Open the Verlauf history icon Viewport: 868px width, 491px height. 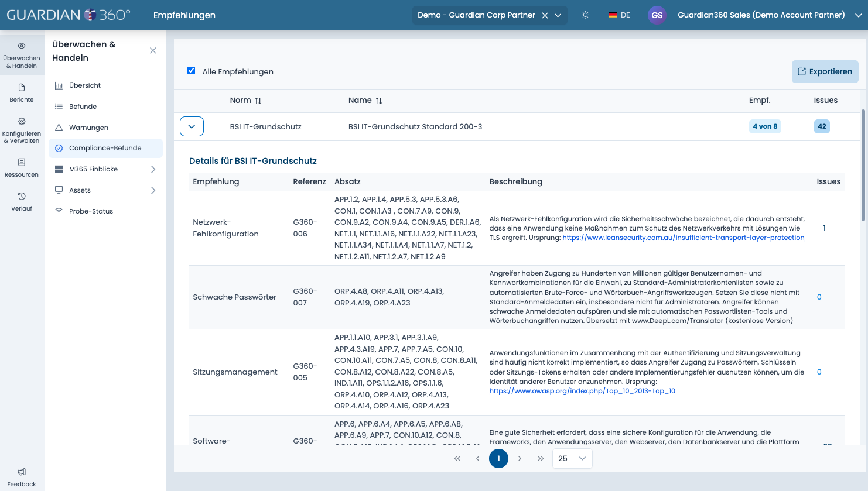pyautogui.click(x=22, y=196)
